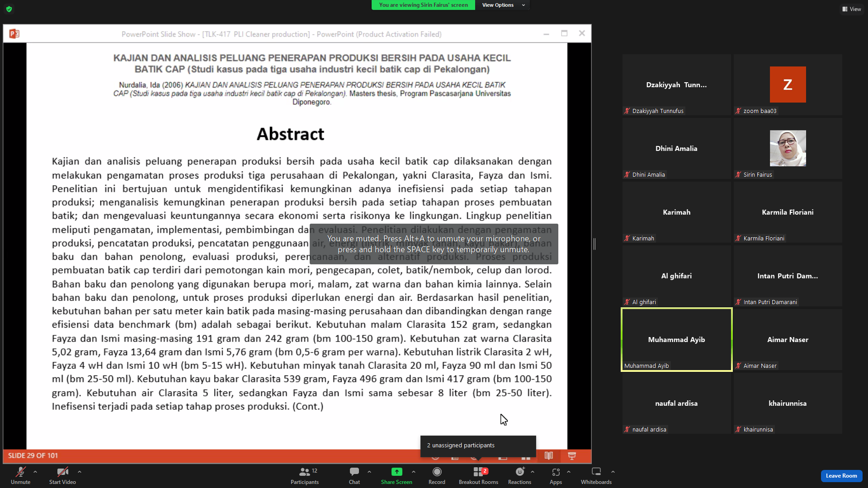The height and width of the screenshot is (488, 868).
Task: Click the '2 unassigned participants' tooltip
Action: click(x=478, y=446)
